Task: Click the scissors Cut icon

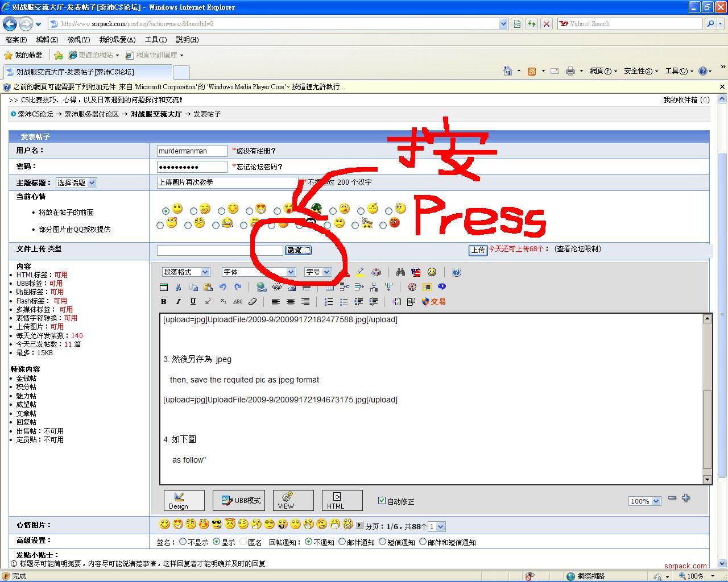Action: click(178, 287)
